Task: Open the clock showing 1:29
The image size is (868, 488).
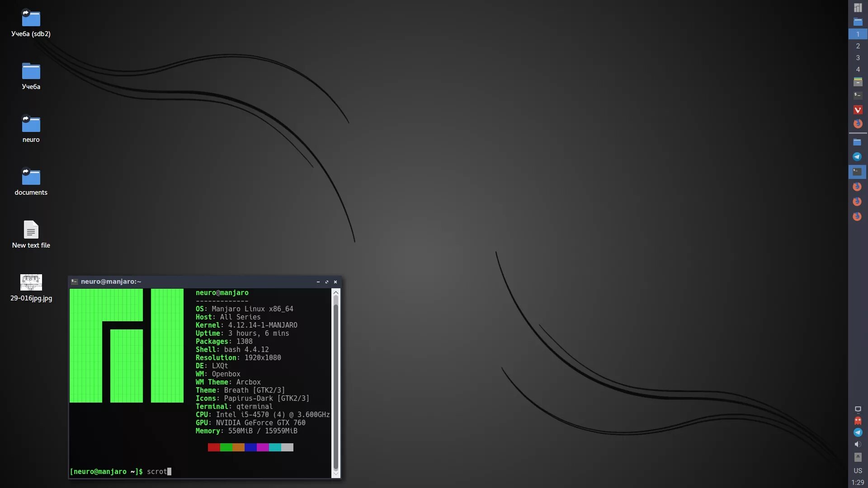Action: (x=858, y=482)
